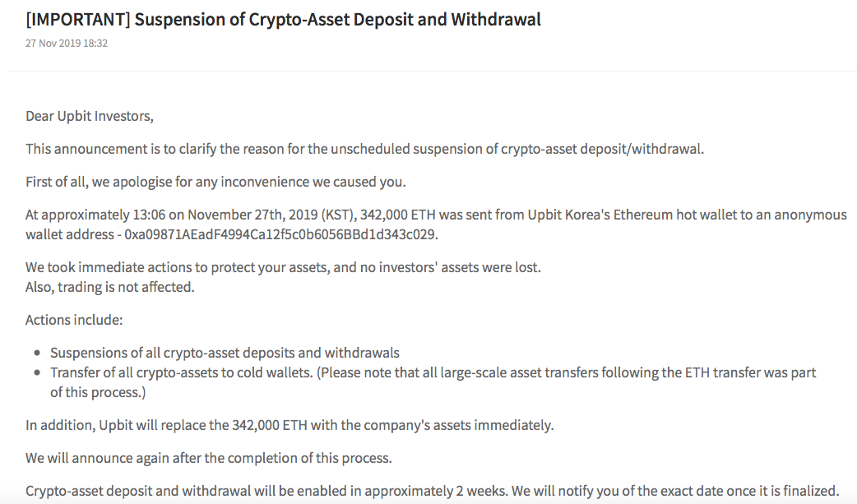Click the sentence clarifying the unscheduled suspension
Image resolution: width=857 pixels, height=504 pixels.
(x=365, y=149)
